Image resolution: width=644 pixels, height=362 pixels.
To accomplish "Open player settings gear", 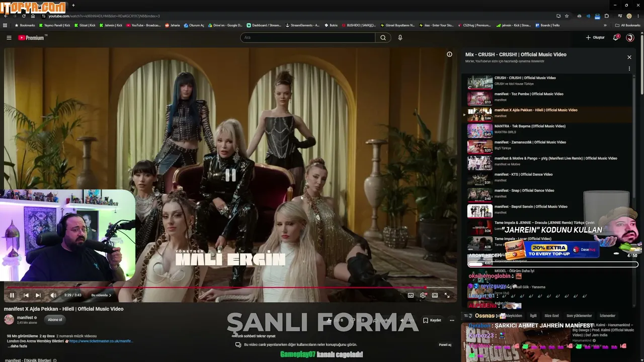I will point(423,295).
